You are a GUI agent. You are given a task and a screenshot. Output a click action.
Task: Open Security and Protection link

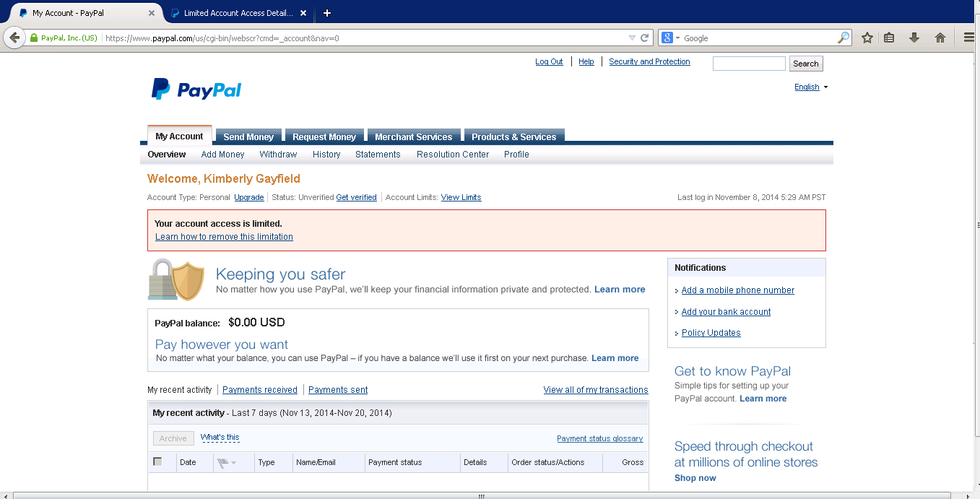pyautogui.click(x=649, y=62)
